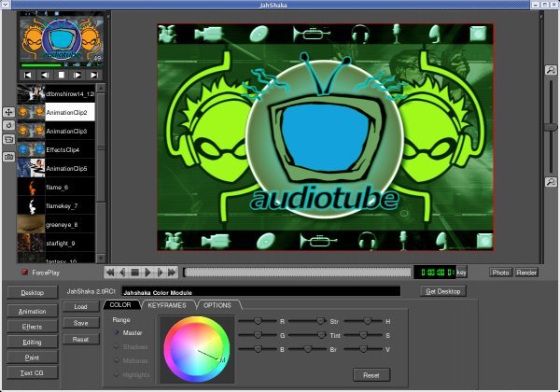This screenshot has width=560, height=392.
Task: Click the key button beside timecode
Action: coord(461,273)
